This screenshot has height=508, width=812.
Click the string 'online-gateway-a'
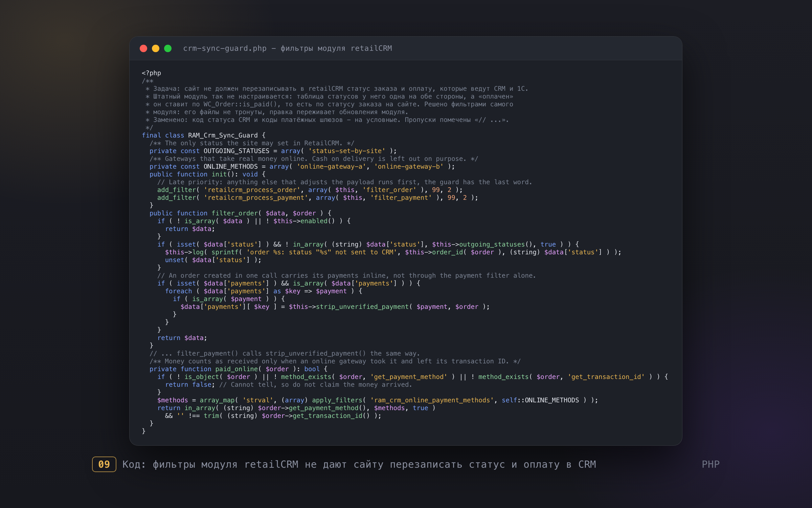coord(332,167)
